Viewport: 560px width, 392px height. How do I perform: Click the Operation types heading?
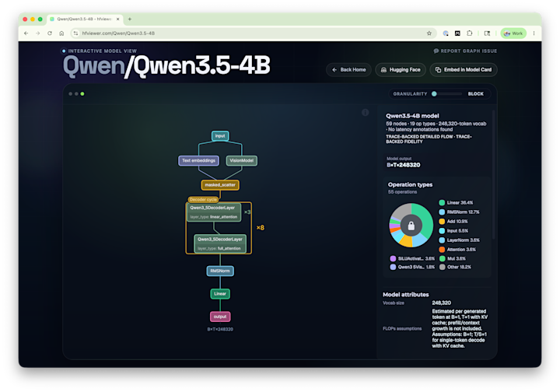410,184
